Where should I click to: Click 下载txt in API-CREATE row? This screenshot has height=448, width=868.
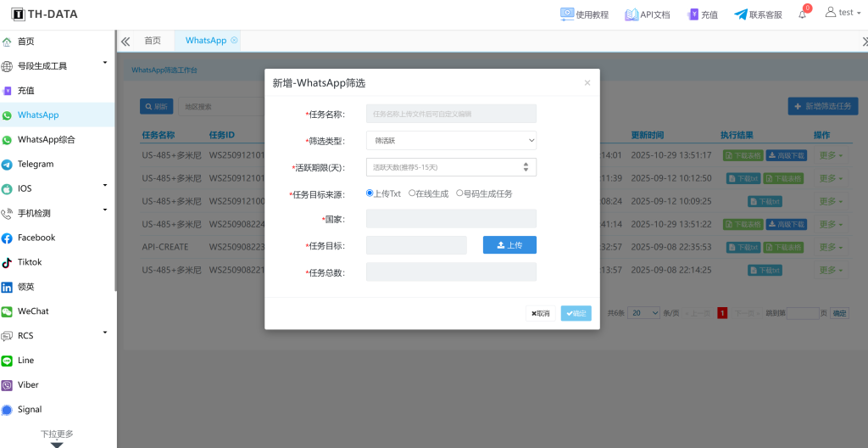tap(743, 247)
